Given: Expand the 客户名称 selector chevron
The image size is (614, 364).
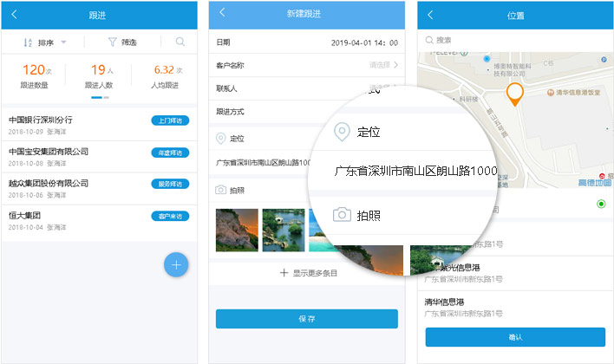Looking at the screenshot, I should (x=396, y=65).
